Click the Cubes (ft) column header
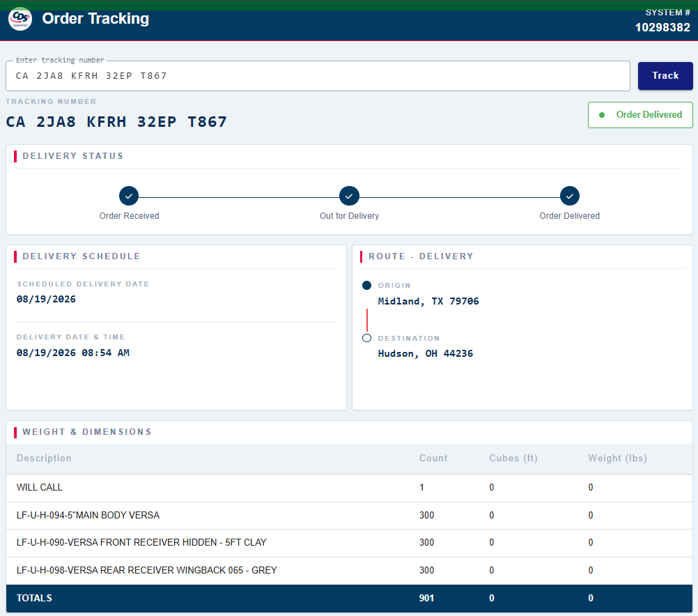 (513, 459)
